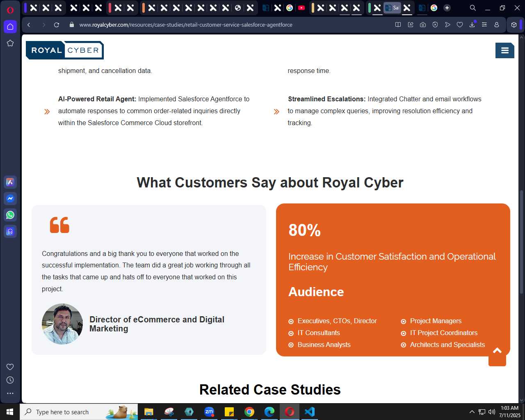Switch to the last Google tab

pyautogui.click(x=434, y=8)
